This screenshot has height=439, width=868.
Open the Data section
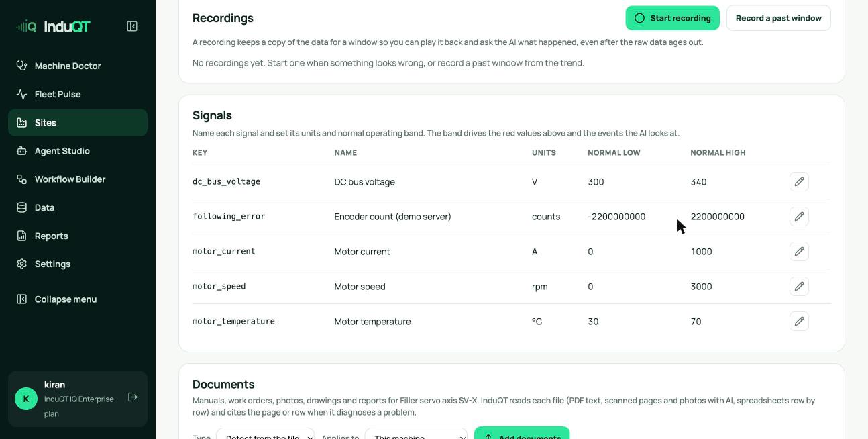coord(78,207)
